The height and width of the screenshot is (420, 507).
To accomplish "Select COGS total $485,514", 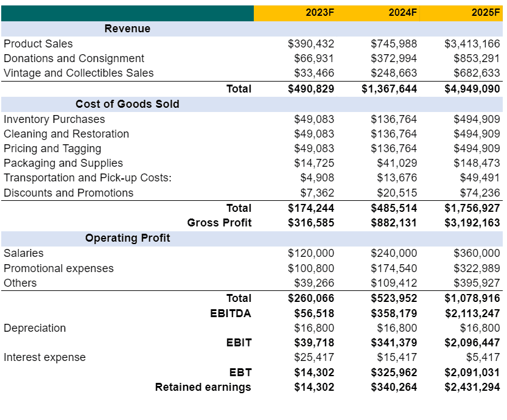I will point(394,208).
